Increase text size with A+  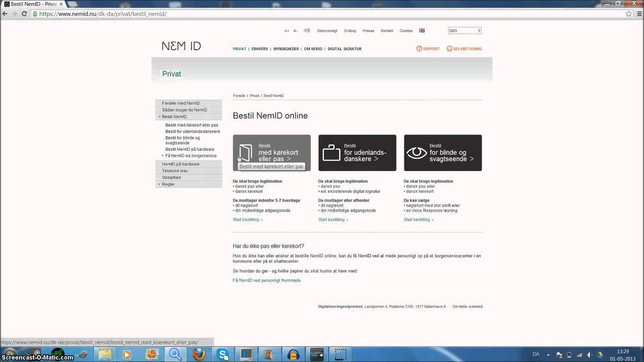[287, 31]
